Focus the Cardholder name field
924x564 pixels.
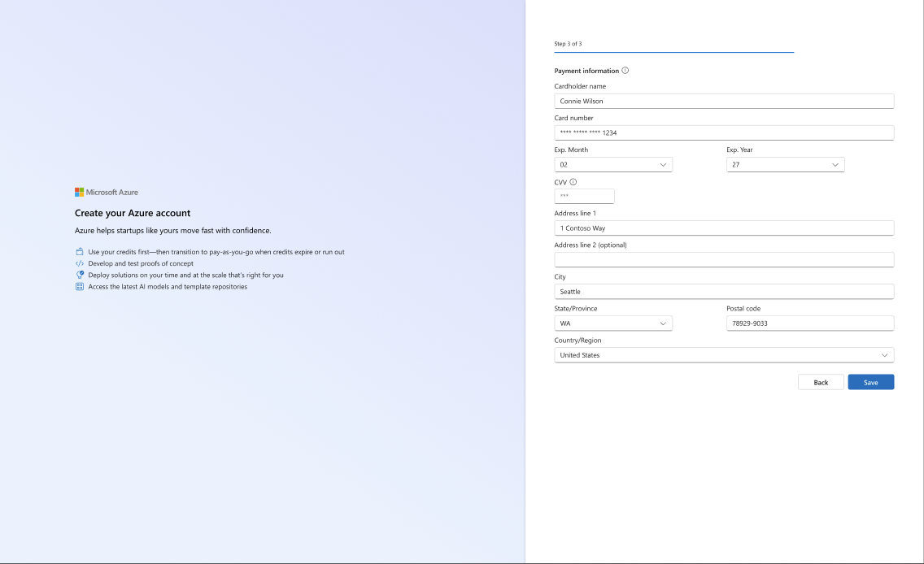(724, 102)
